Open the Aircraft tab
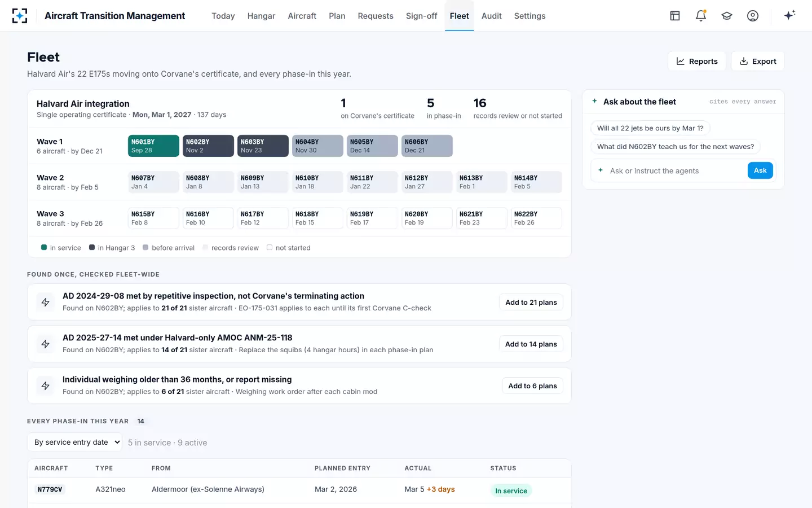Screen dimensions: 812x508 [x=302, y=16]
